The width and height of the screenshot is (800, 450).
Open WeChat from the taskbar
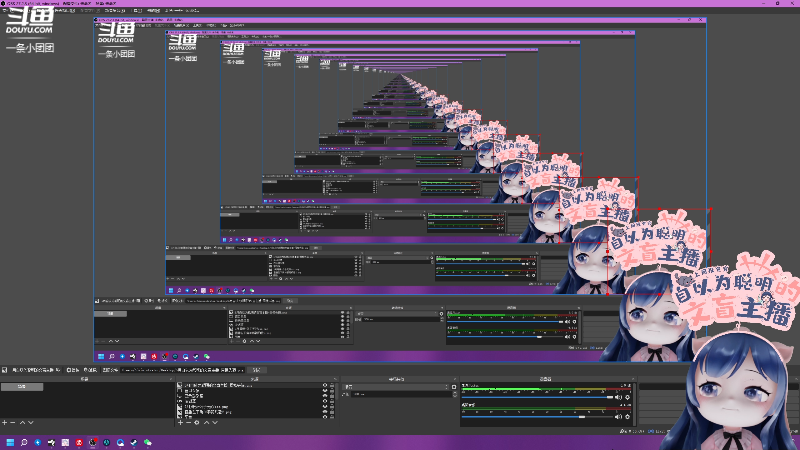point(147,442)
